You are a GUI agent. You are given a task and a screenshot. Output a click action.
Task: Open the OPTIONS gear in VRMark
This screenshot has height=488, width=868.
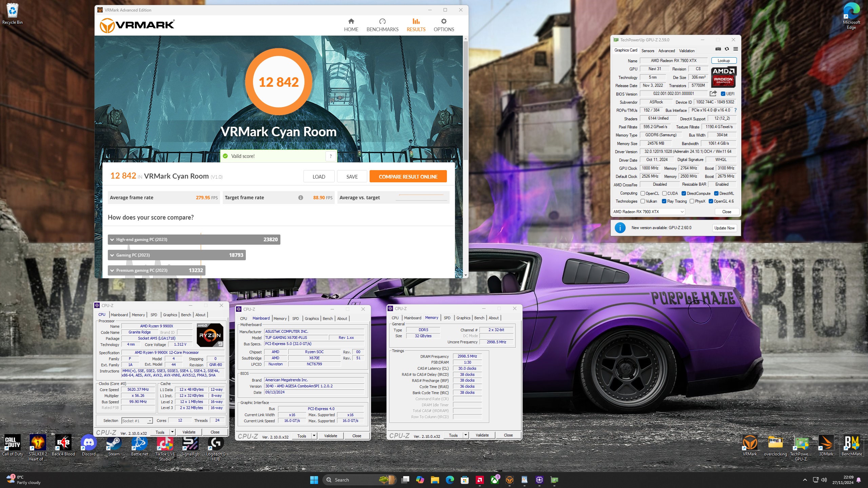pos(444,25)
